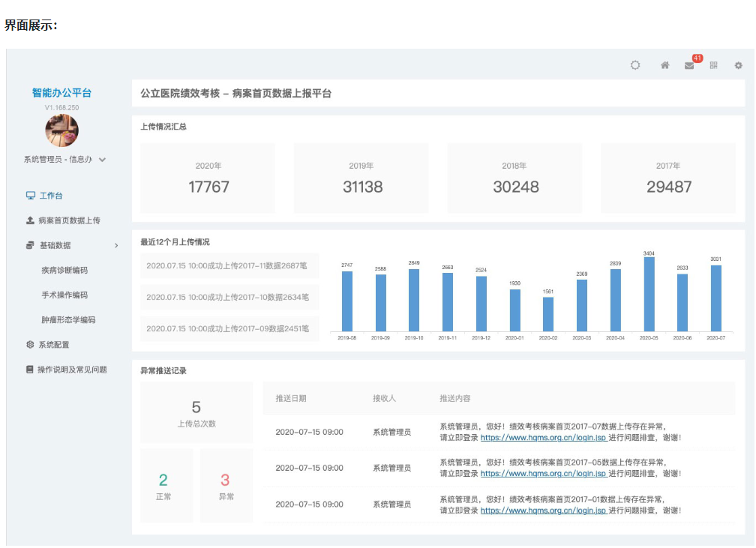Select 手术操作编码 submenu item
Screen dimensions: 756x548
click(x=64, y=295)
